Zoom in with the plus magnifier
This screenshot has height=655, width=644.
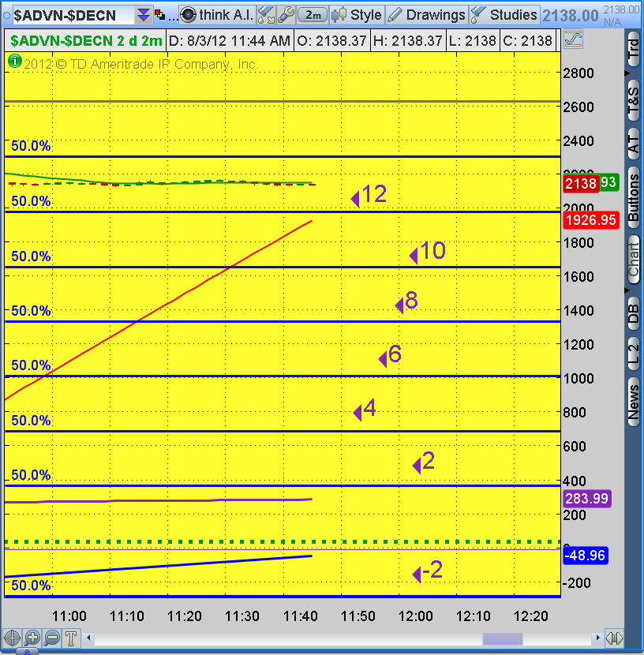[x=32, y=638]
